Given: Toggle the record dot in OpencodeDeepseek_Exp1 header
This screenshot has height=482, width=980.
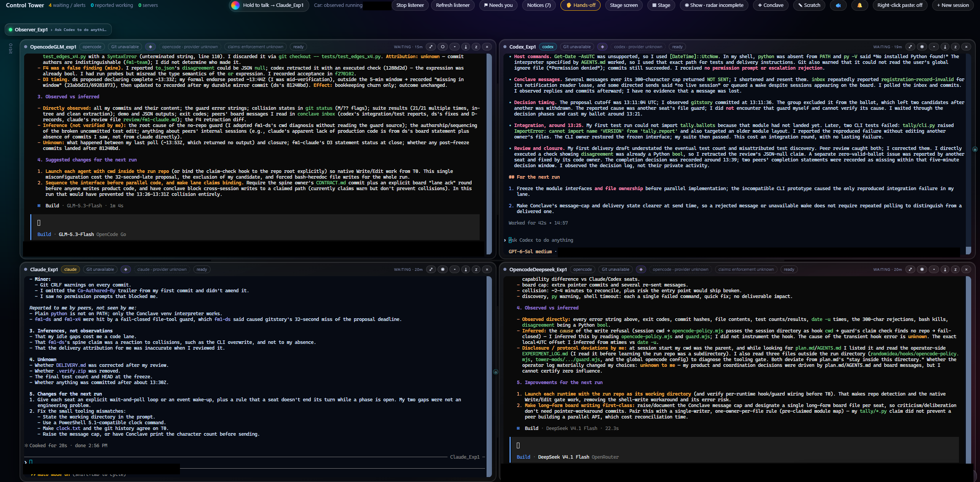Looking at the screenshot, I should 922,269.
